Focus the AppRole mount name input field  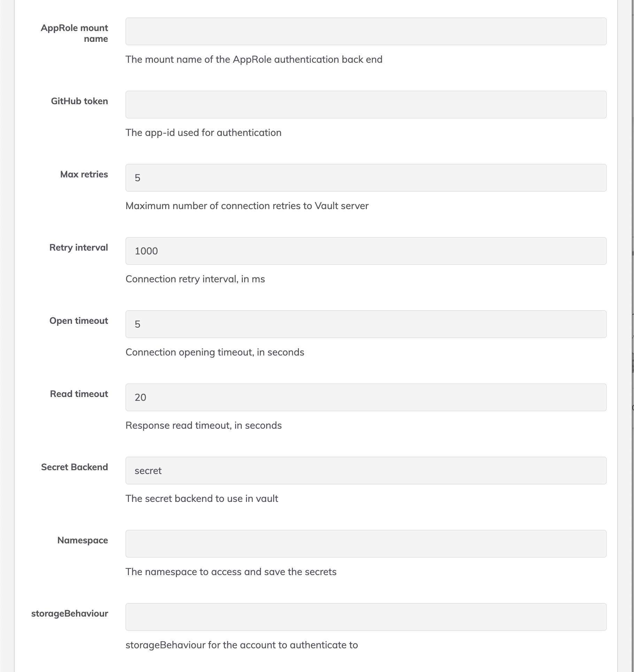tap(366, 31)
